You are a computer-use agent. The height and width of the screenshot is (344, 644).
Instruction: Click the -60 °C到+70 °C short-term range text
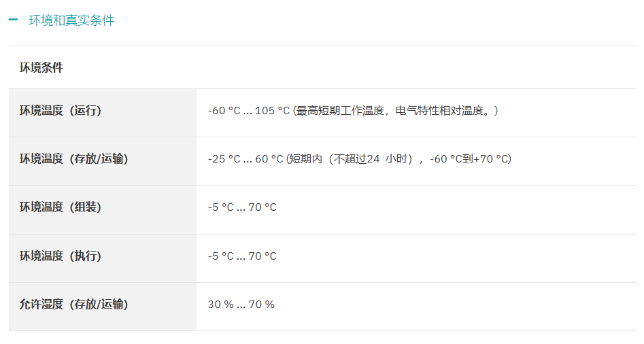click(x=469, y=159)
